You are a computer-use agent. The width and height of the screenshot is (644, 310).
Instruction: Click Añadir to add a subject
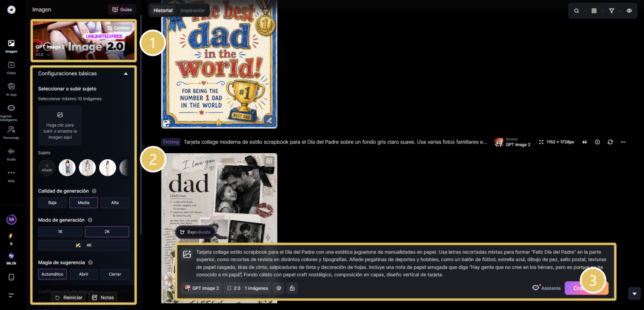pos(47,167)
